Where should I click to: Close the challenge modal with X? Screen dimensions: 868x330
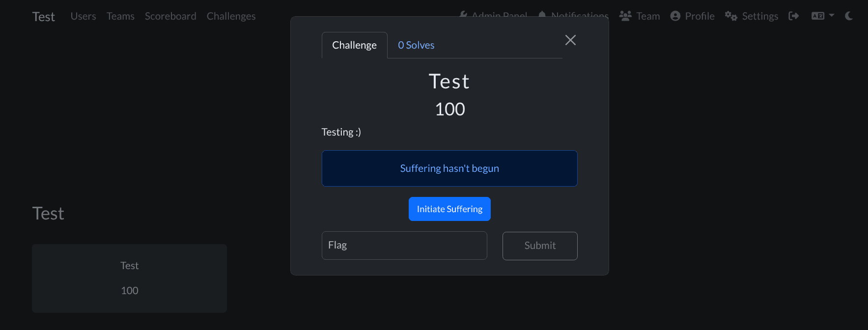(570, 40)
